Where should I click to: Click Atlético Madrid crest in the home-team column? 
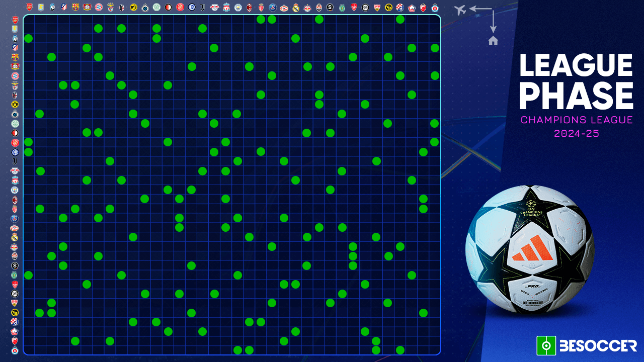[x=15, y=48]
